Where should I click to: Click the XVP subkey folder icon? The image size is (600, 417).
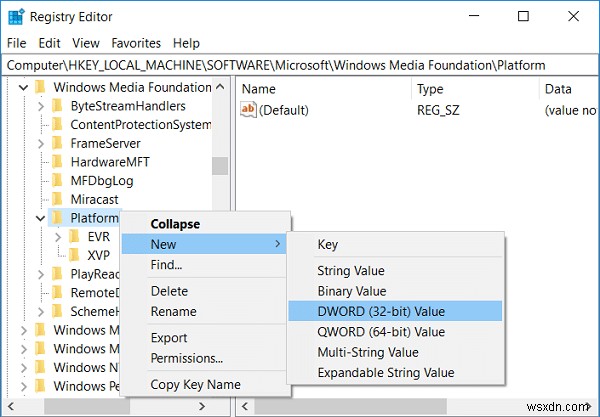pyautogui.click(x=75, y=255)
